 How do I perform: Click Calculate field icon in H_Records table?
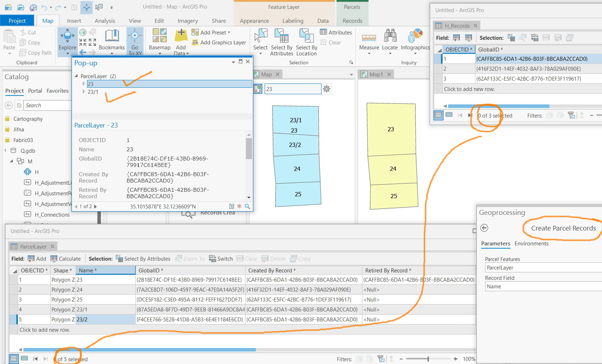pos(468,38)
